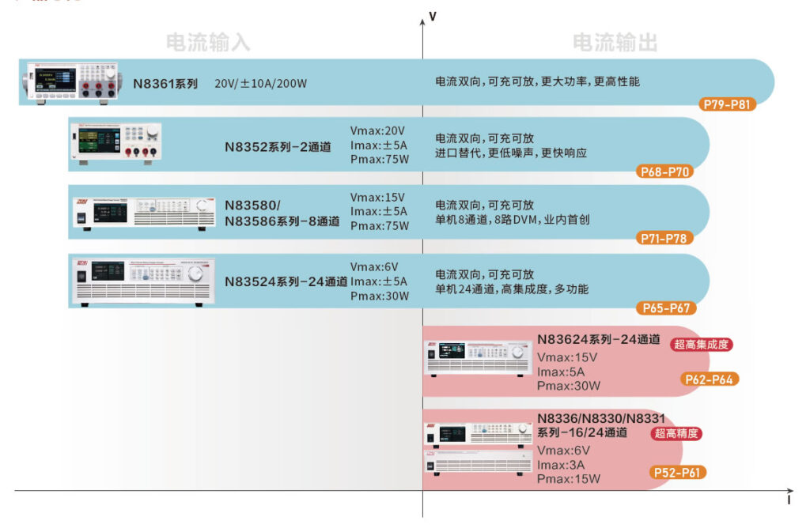Click the P68-P70 page badge
810x532 pixels.
click(x=664, y=171)
